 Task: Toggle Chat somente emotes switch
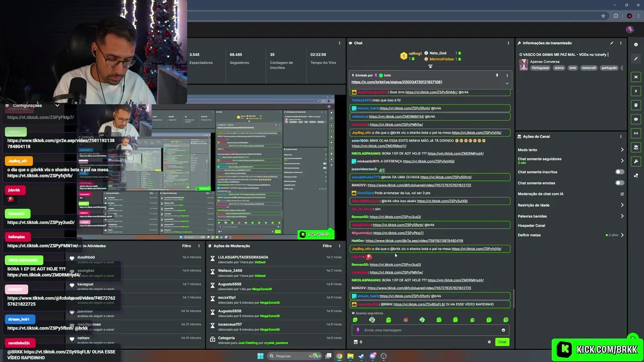[619, 183]
